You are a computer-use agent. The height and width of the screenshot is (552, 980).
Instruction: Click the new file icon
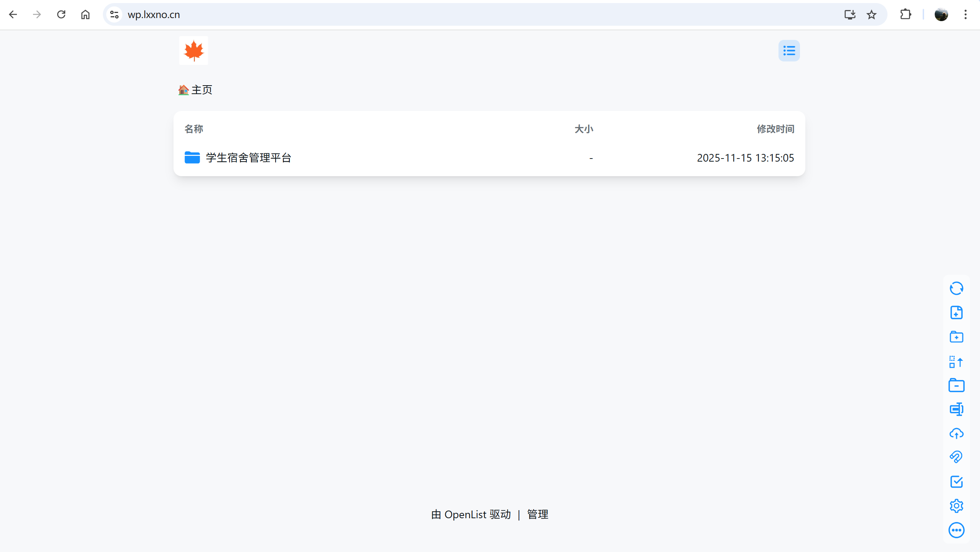click(x=956, y=312)
